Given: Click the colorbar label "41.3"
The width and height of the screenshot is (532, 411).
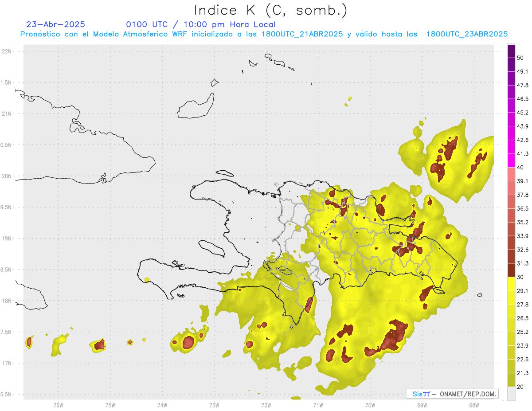Looking at the screenshot, I should tap(523, 154).
